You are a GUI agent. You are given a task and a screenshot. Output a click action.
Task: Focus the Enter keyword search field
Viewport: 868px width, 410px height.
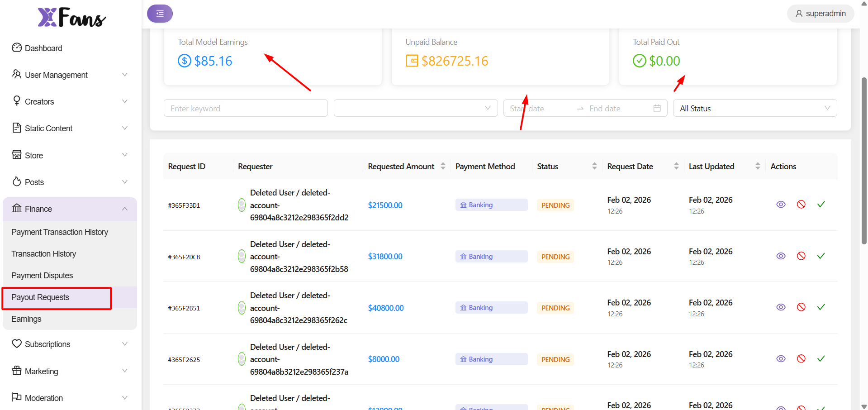coord(246,108)
